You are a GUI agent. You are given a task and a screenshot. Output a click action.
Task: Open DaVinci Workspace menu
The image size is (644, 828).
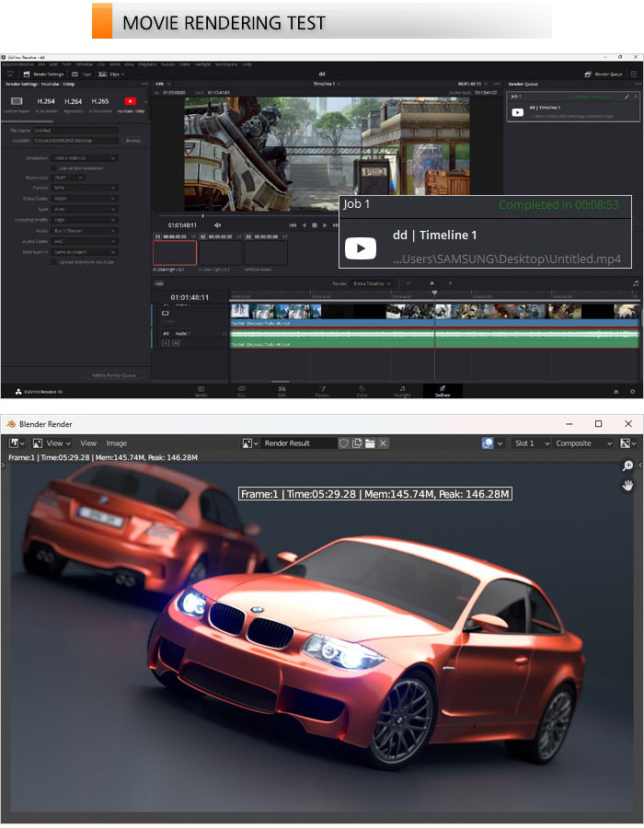[226, 64]
